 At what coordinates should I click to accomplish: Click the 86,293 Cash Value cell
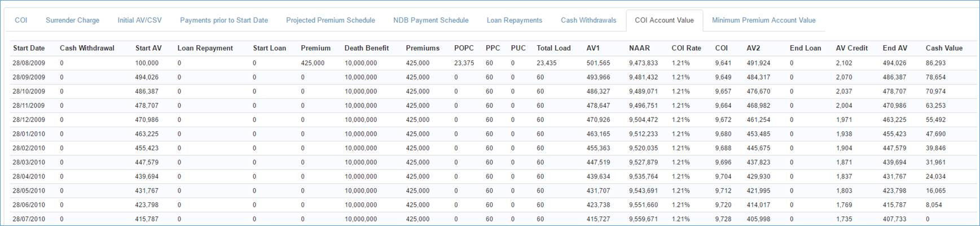click(x=935, y=63)
